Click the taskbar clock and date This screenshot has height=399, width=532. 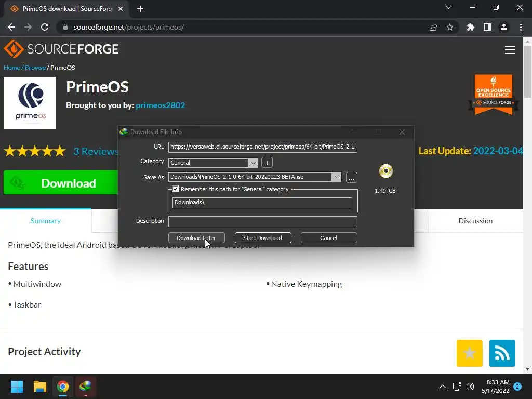click(496, 387)
